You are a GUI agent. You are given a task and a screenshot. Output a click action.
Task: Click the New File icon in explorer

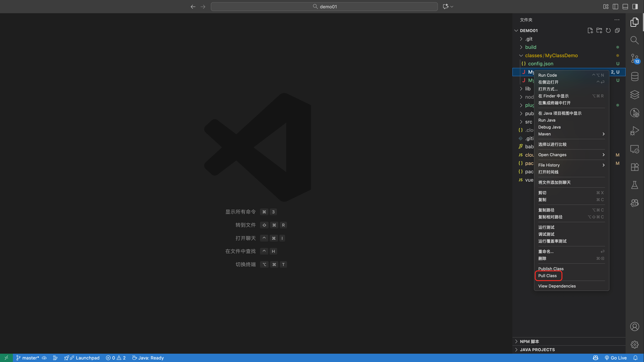pyautogui.click(x=590, y=31)
